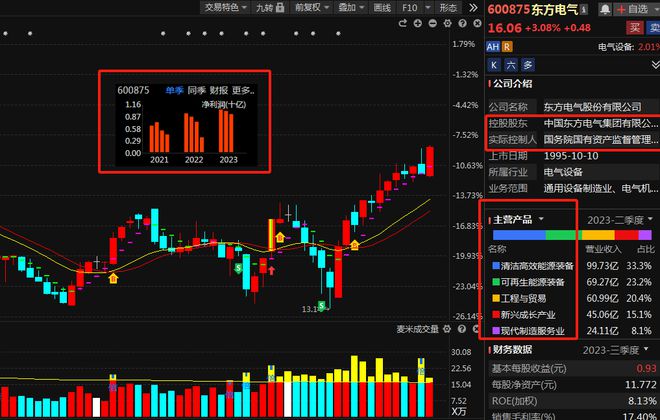The image size is (660, 420).
Task: Click the orange R margin badge
Action: tap(507, 47)
